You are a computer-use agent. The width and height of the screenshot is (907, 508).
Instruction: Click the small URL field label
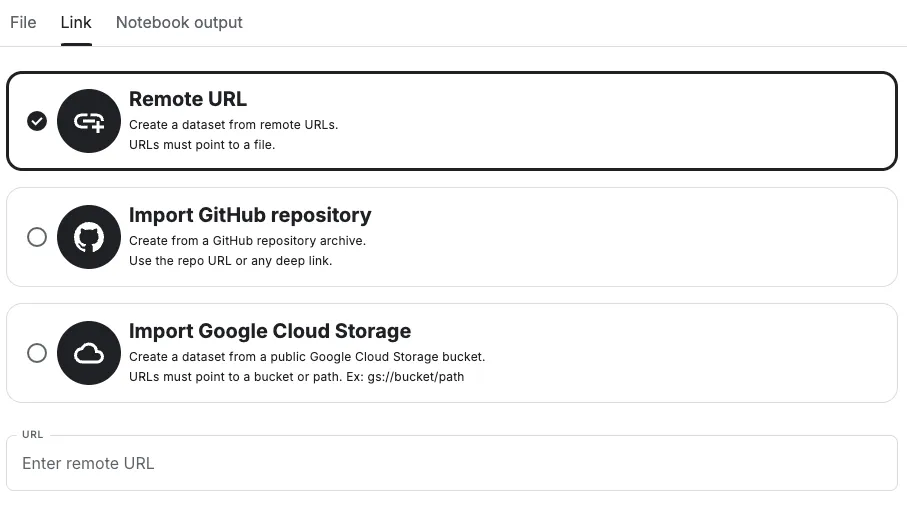tap(33, 435)
